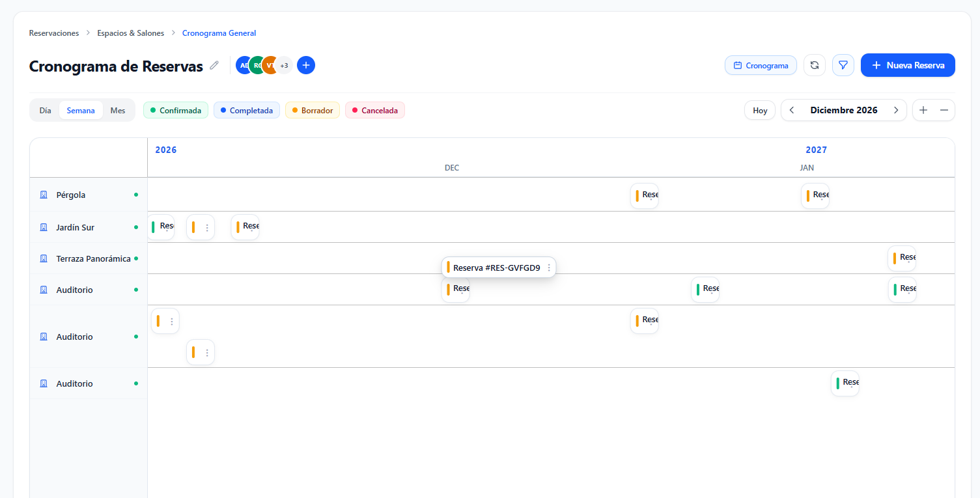Click the building icon beside Pérgola
The image size is (980, 498).
(x=44, y=195)
